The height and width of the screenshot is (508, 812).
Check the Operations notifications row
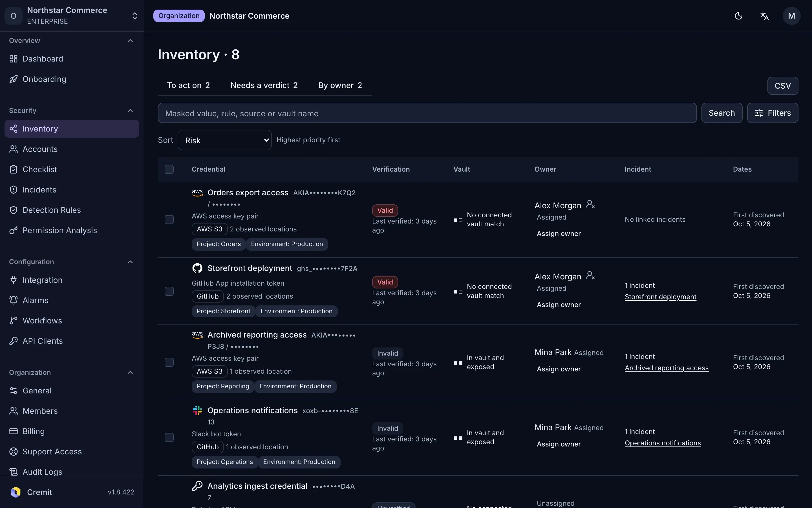pyautogui.click(x=169, y=437)
